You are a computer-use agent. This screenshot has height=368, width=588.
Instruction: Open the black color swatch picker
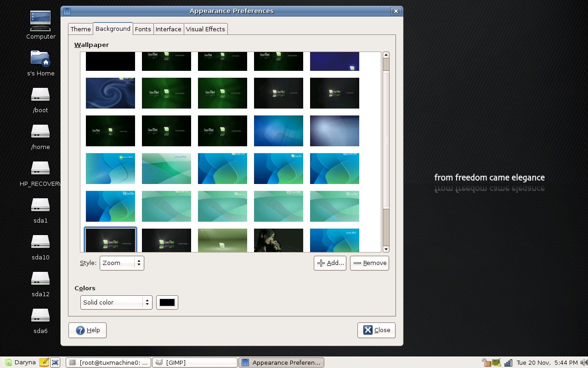click(x=167, y=302)
